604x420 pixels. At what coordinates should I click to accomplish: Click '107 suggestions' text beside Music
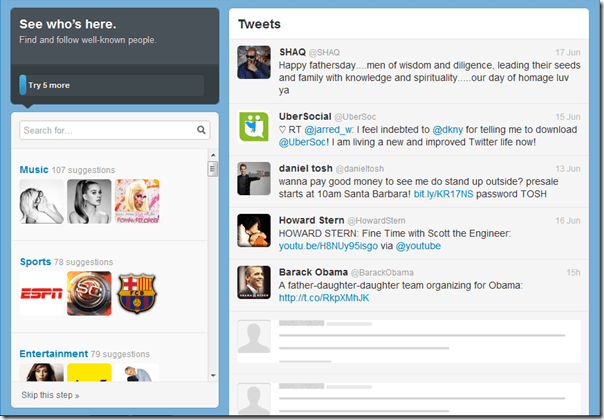click(83, 170)
